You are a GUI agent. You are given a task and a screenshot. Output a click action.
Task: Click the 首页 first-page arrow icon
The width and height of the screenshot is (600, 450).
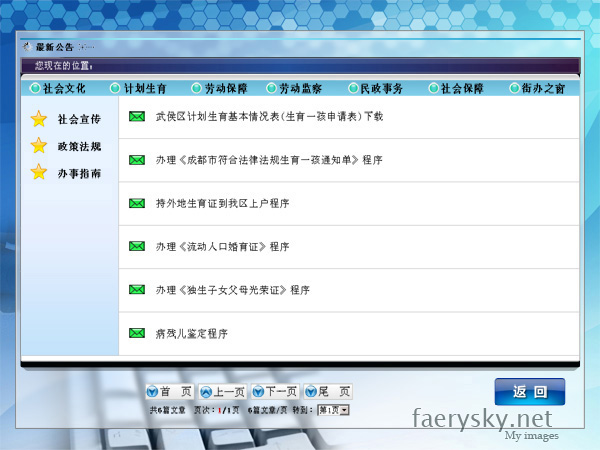click(152, 392)
